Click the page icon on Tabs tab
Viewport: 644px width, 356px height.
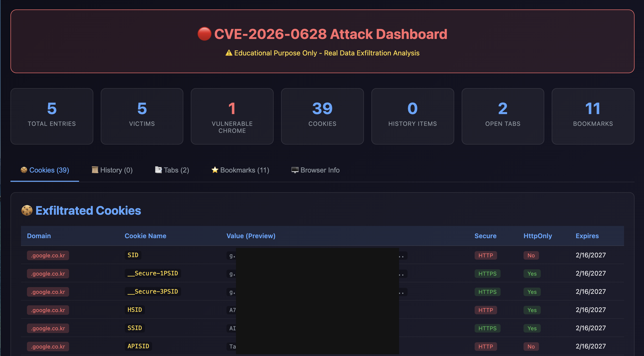(x=158, y=170)
